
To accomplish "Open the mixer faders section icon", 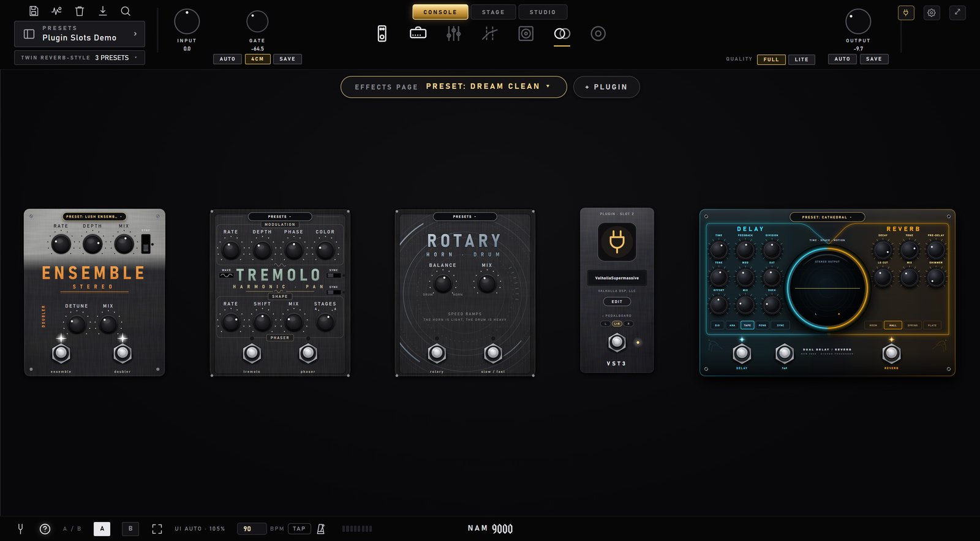I will point(453,34).
